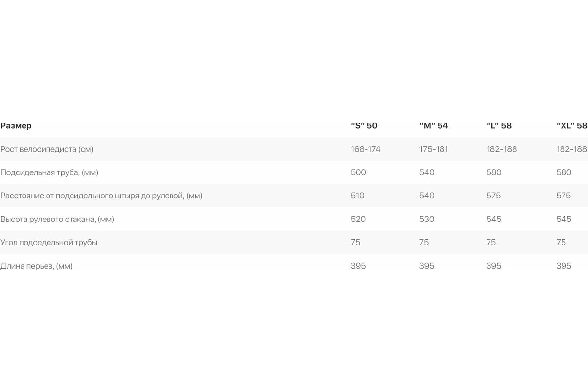
Task: Select the "L" 58 size column header
Action: [499, 126]
